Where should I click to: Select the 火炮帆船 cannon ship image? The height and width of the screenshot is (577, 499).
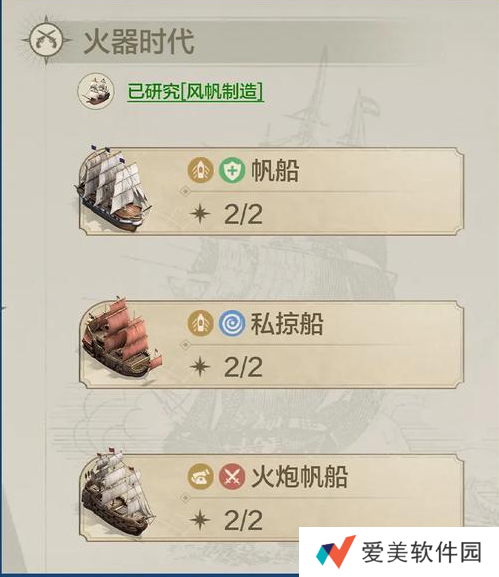tap(117, 493)
